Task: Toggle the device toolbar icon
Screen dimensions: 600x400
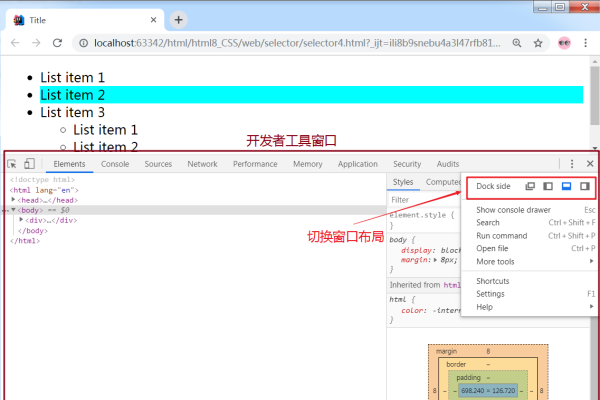Action: click(x=29, y=164)
